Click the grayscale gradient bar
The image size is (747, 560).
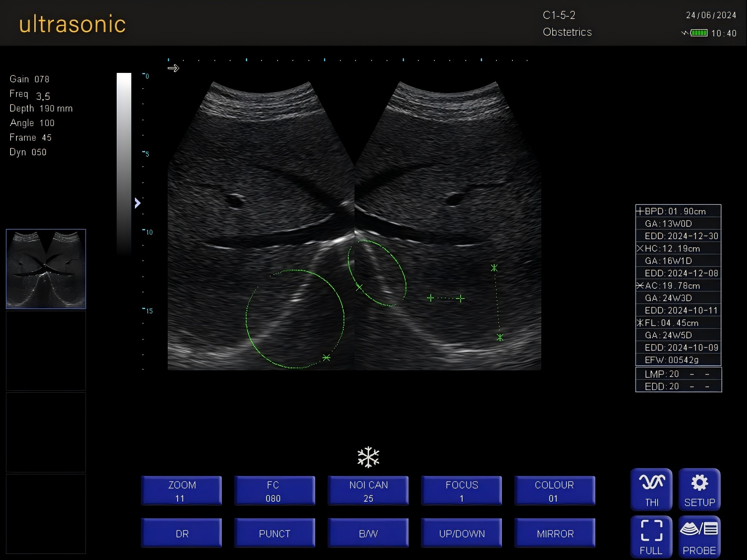point(124,164)
